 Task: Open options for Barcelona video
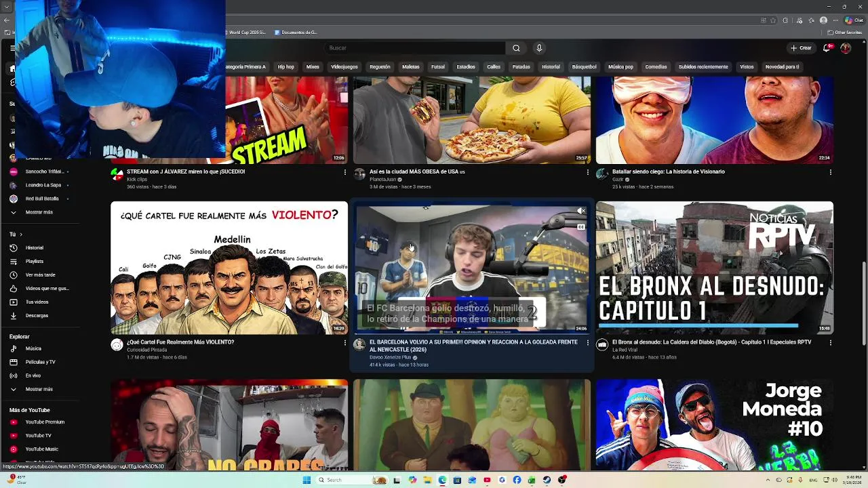click(587, 343)
